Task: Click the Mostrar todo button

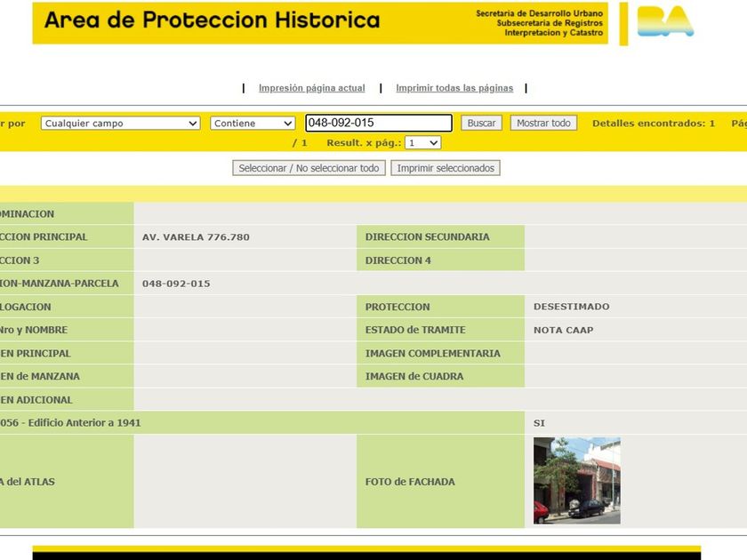Action: click(543, 123)
